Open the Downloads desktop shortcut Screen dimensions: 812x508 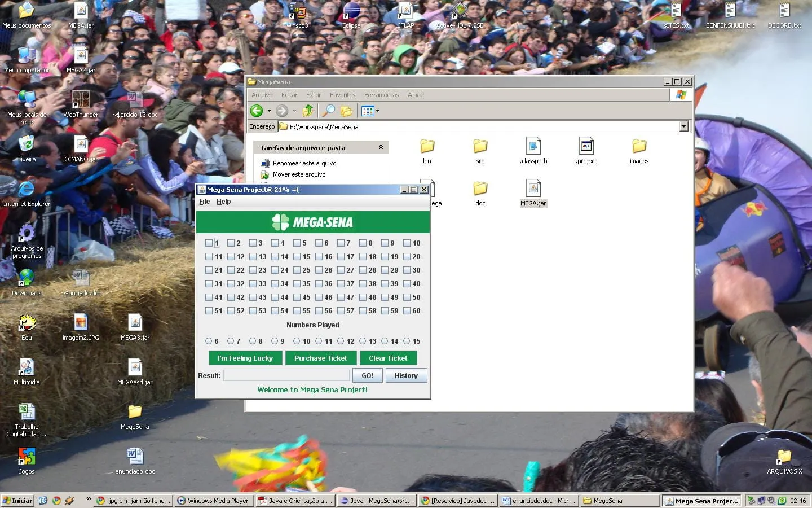(27, 283)
